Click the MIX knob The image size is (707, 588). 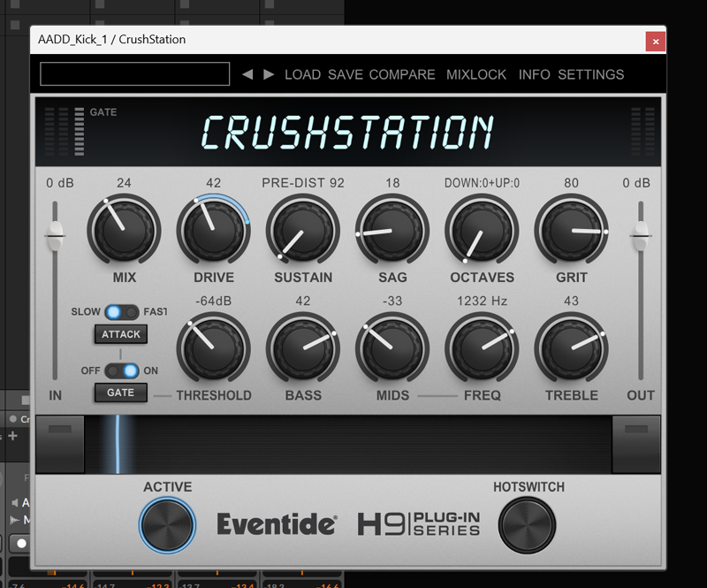tap(124, 230)
